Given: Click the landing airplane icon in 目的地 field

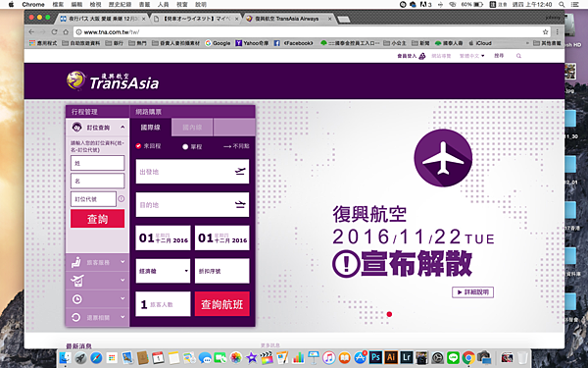Looking at the screenshot, I should (240, 204).
